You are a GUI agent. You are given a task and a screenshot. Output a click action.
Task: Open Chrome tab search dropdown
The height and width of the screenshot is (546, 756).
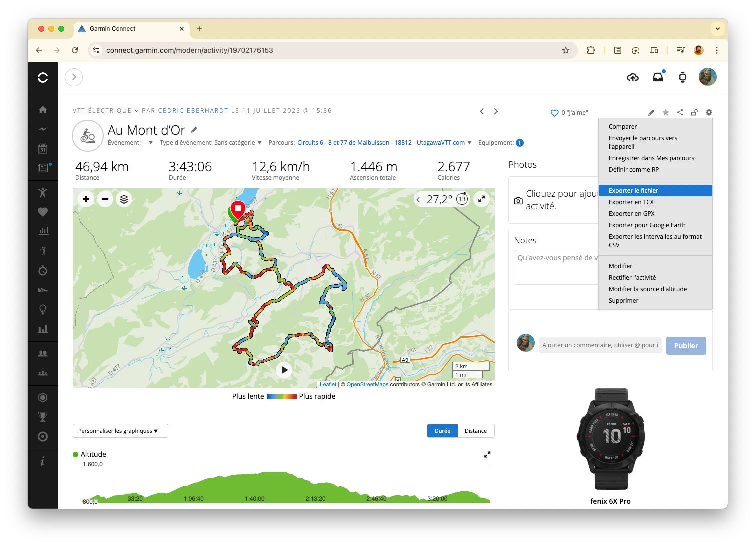point(718,29)
